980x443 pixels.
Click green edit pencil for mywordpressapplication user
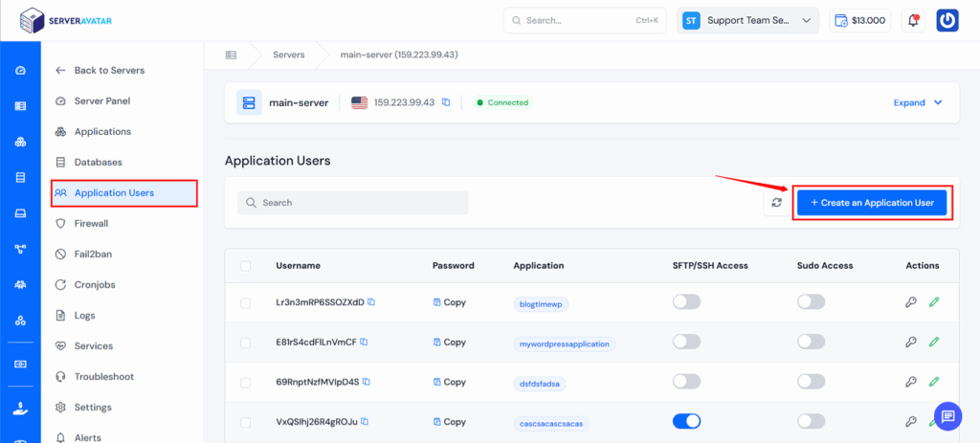(934, 343)
